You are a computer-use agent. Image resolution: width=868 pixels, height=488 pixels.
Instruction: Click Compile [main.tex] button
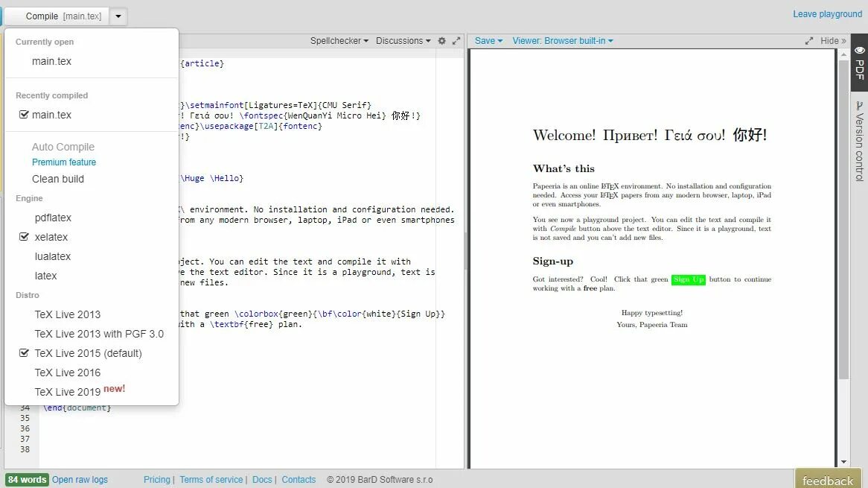(x=57, y=16)
